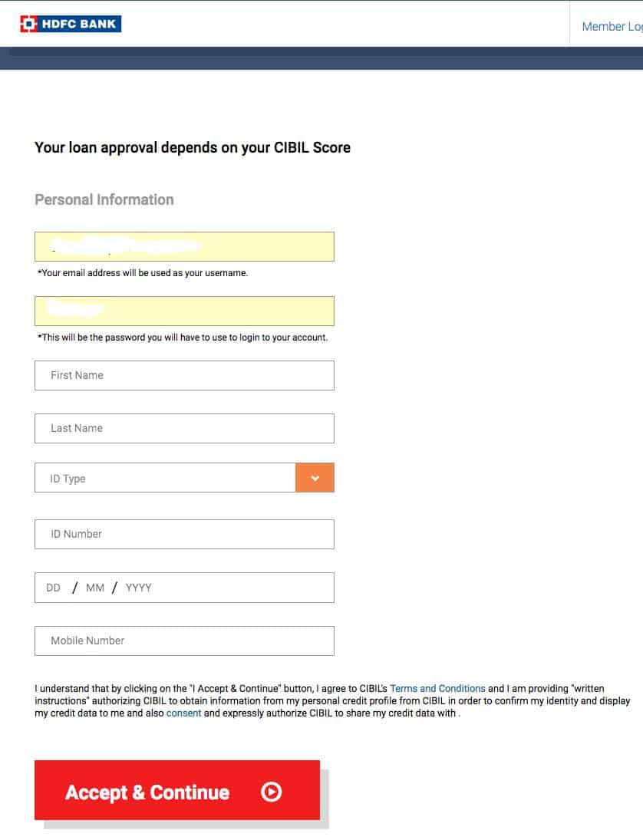Focus the email address field

pos(184,246)
